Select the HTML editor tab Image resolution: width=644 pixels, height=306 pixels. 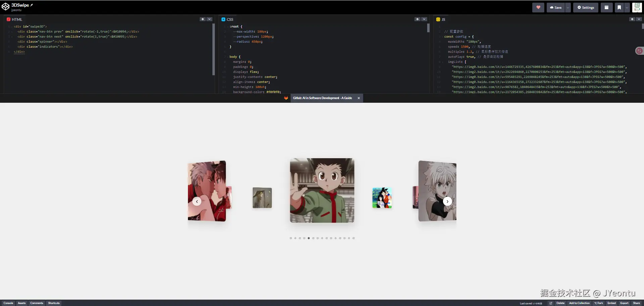point(14,19)
